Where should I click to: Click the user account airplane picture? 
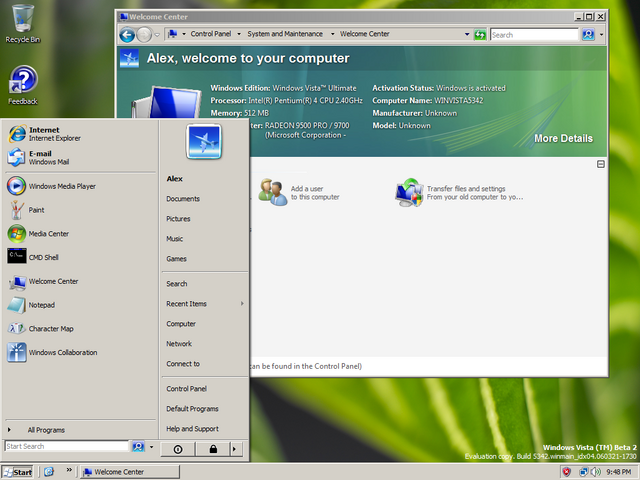[x=204, y=142]
